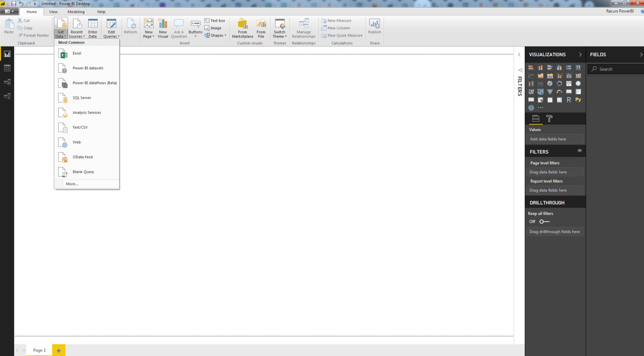This screenshot has height=356, width=644.
Task: Open the Help ribbon tab
Action: click(x=101, y=12)
